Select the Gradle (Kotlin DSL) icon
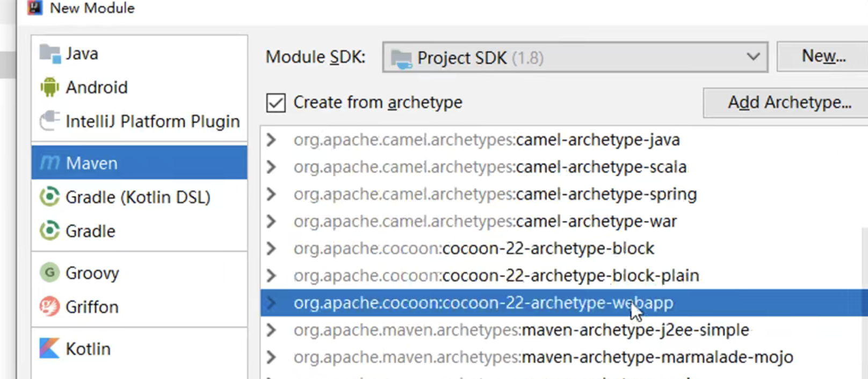Image resolution: width=868 pixels, height=379 pixels. [x=49, y=196]
